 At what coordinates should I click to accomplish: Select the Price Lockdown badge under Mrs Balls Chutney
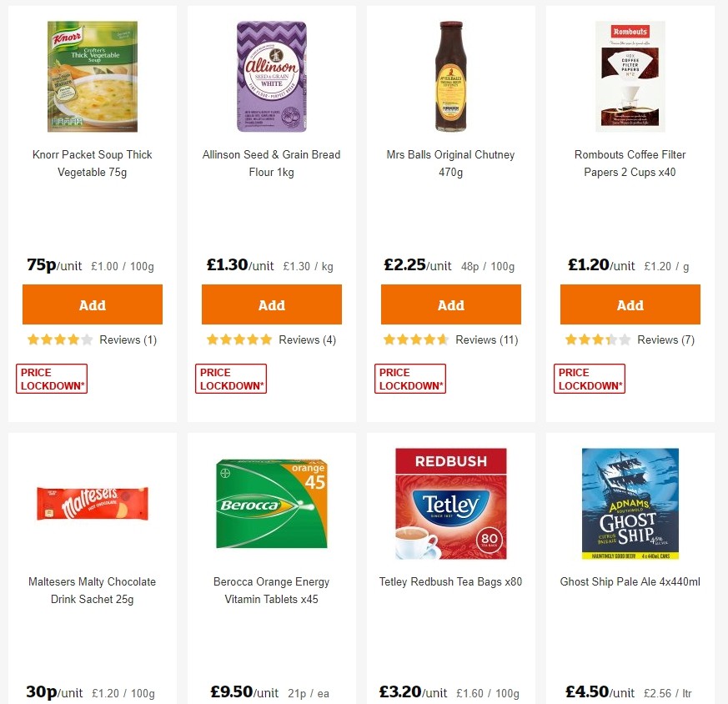[x=409, y=378]
